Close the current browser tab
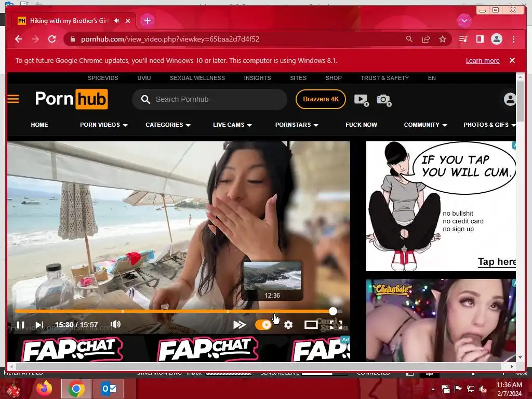532x399 pixels. click(x=128, y=21)
